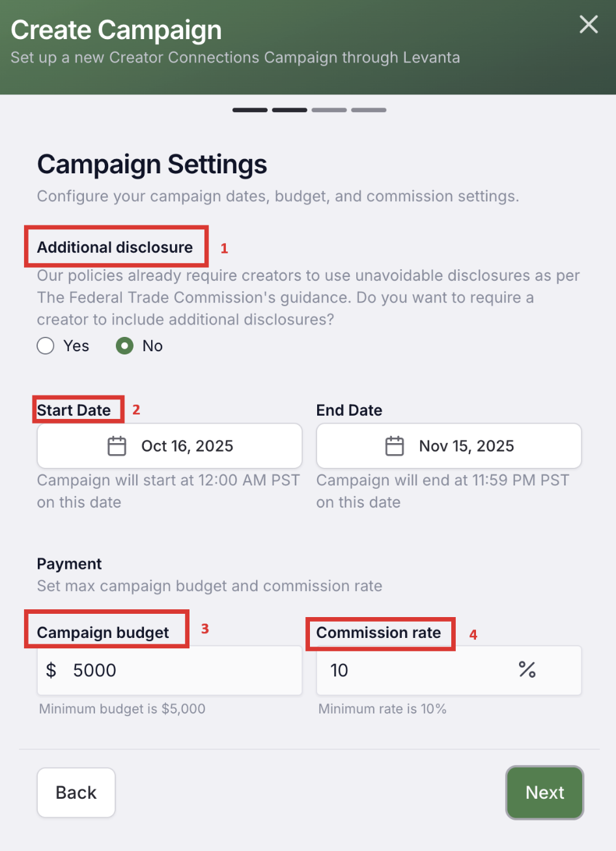This screenshot has width=616, height=851.
Task: Select the fourth progress step indicator
Action: pyautogui.click(x=369, y=110)
